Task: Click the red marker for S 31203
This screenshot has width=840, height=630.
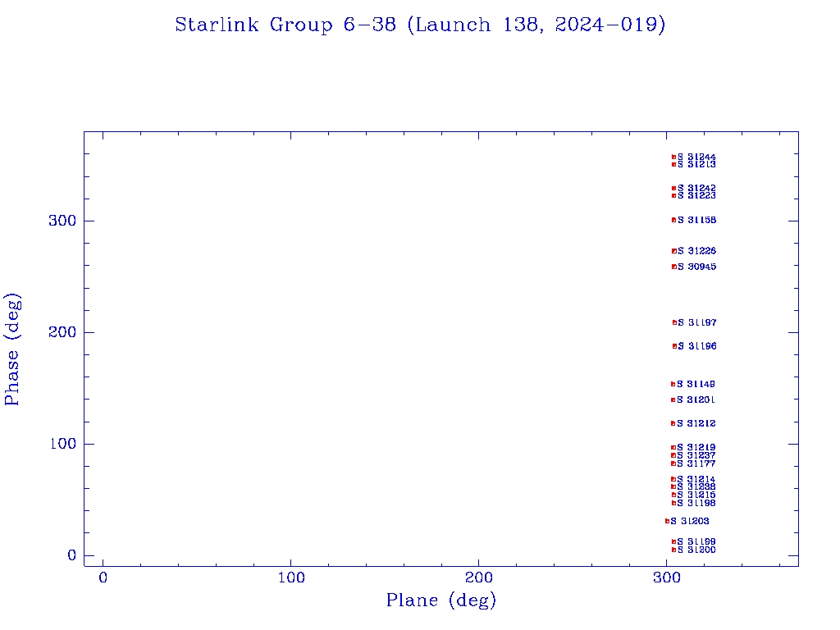Action: [667, 521]
